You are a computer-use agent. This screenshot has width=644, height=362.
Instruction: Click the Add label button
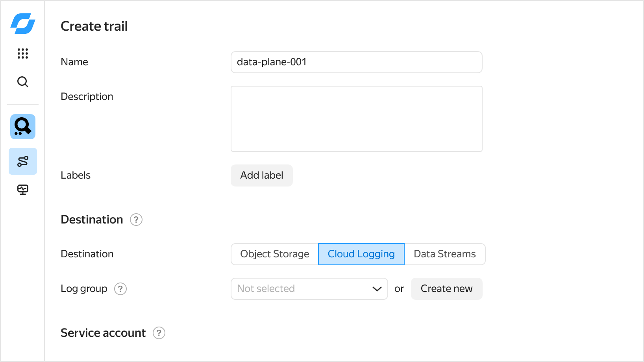(x=262, y=175)
